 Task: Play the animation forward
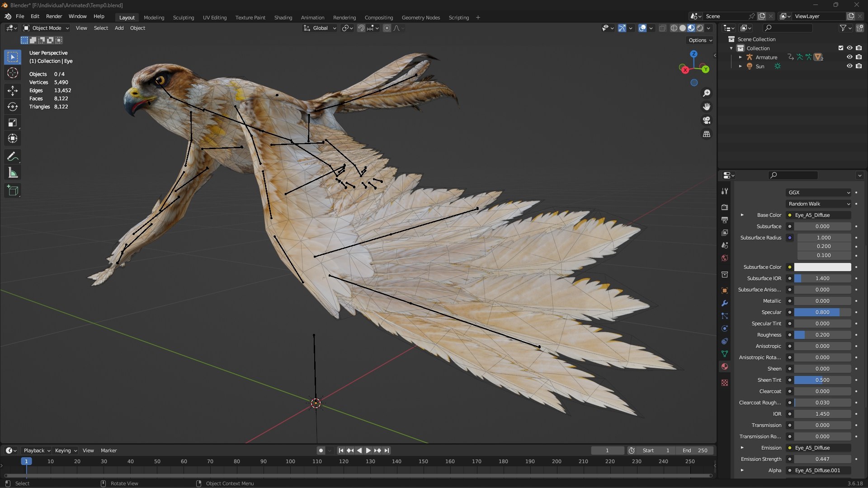point(368,450)
